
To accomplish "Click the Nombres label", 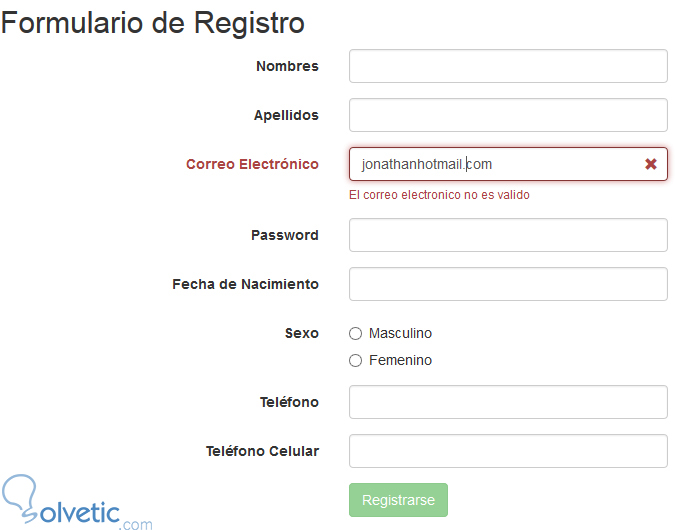I will tap(287, 66).
